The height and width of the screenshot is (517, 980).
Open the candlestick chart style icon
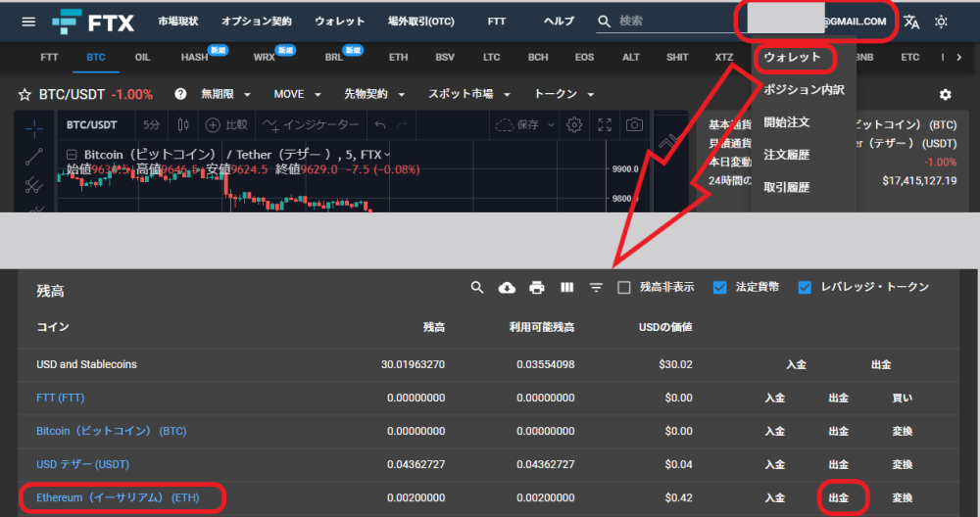click(183, 125)
